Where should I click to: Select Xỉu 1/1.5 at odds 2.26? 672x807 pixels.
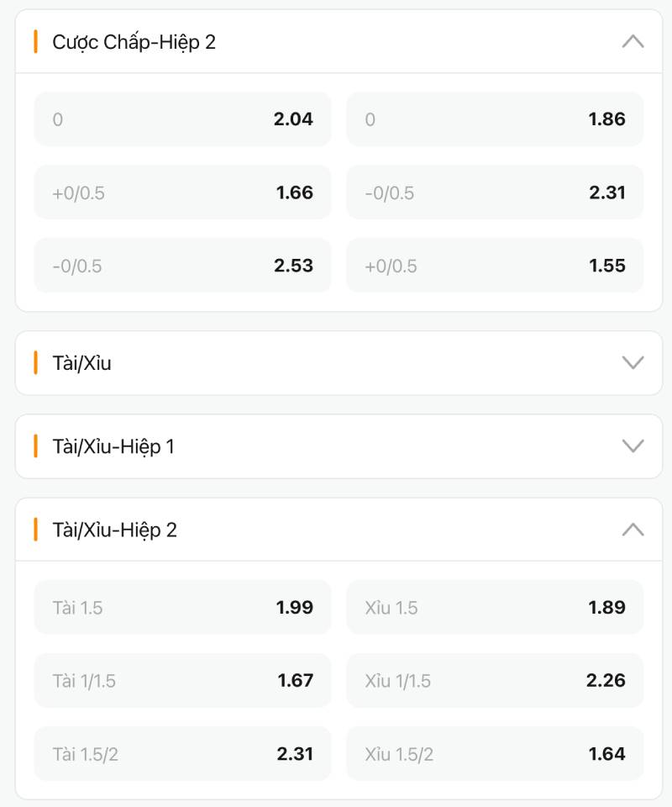[495, 680]
